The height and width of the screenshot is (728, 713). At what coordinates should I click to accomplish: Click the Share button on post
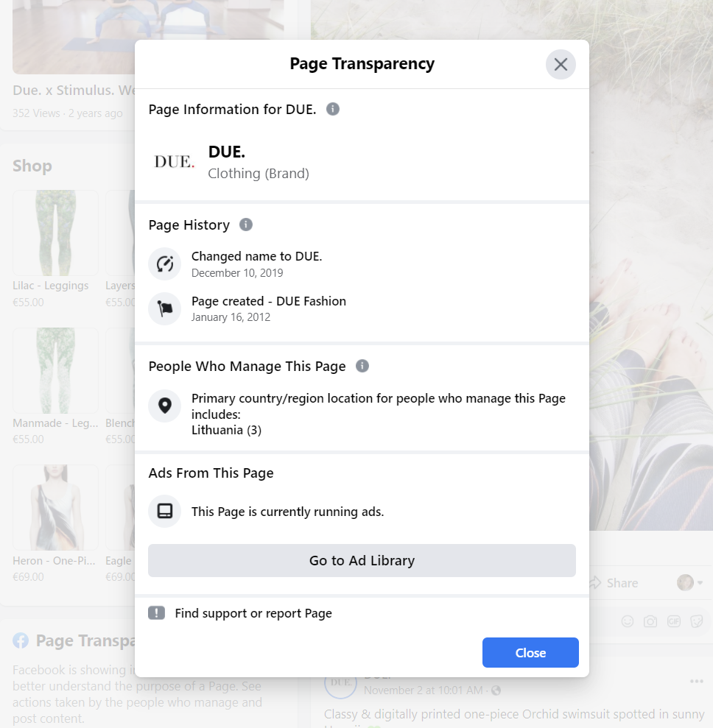pyautogui.click(x=614, y=583)
